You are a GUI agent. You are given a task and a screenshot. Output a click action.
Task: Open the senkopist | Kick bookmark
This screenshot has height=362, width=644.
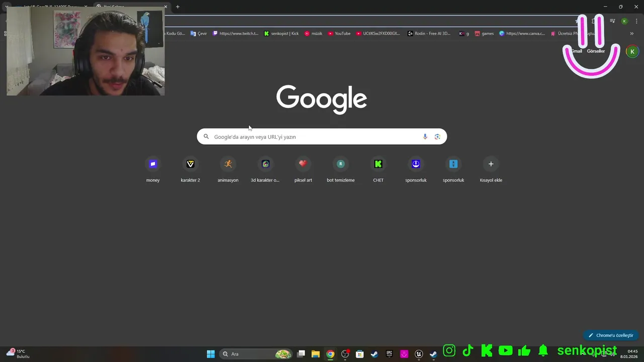tap(281, 34)
